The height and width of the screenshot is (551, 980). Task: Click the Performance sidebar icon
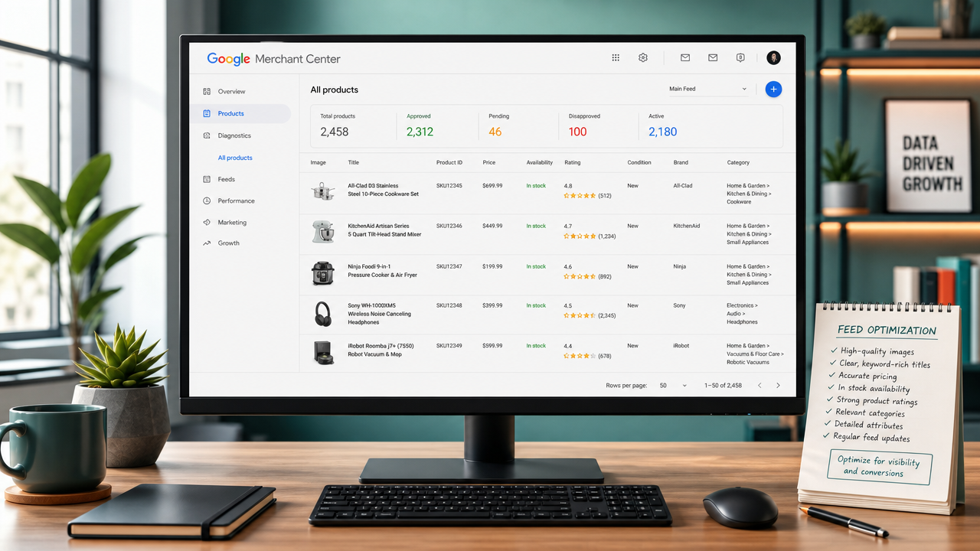click(207, 201)
